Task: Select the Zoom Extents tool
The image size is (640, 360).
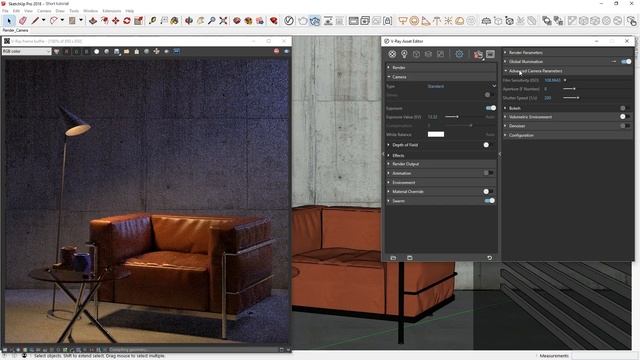Action: [223, 20]
